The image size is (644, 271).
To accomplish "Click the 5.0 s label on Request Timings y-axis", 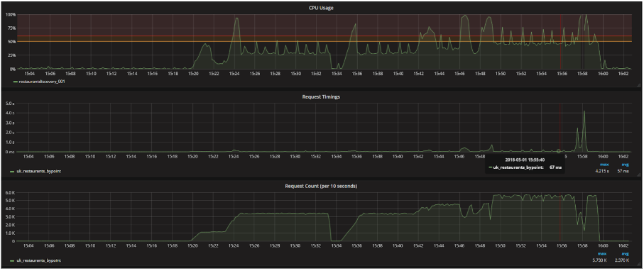I will coord(11,103).
